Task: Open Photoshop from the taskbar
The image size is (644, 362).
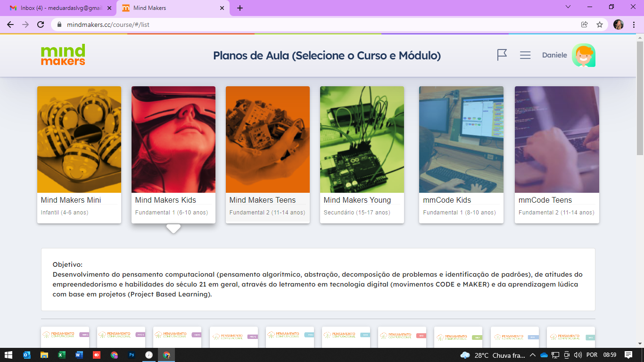Action: 132,355
